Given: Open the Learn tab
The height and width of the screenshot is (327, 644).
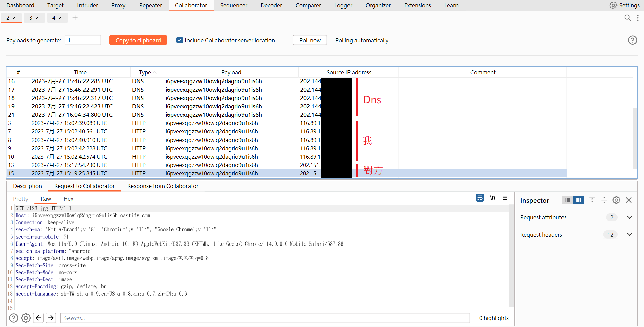Looking at the screenshot, I should [451, 5].
